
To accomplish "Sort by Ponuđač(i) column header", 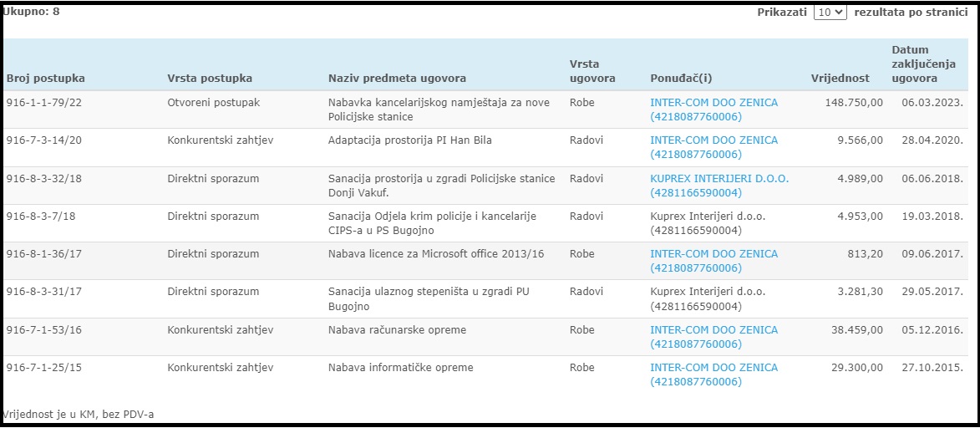I will [x=682, y=79].
